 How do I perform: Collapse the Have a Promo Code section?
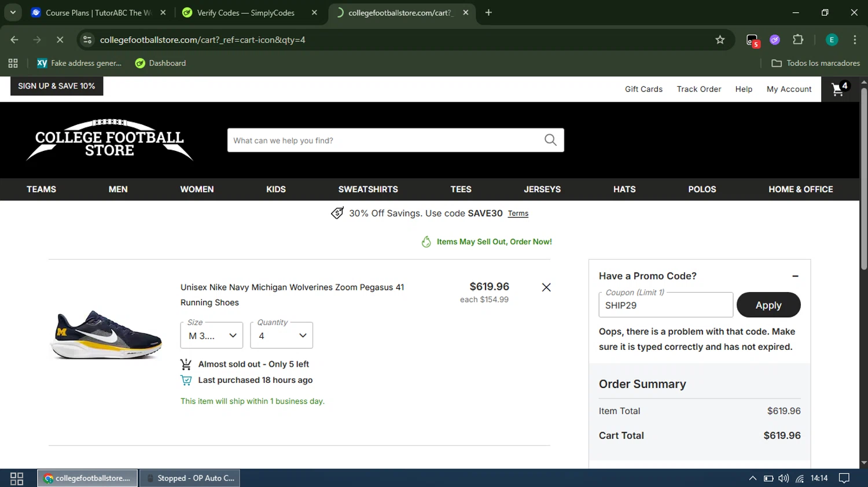(x=795, y=276)
